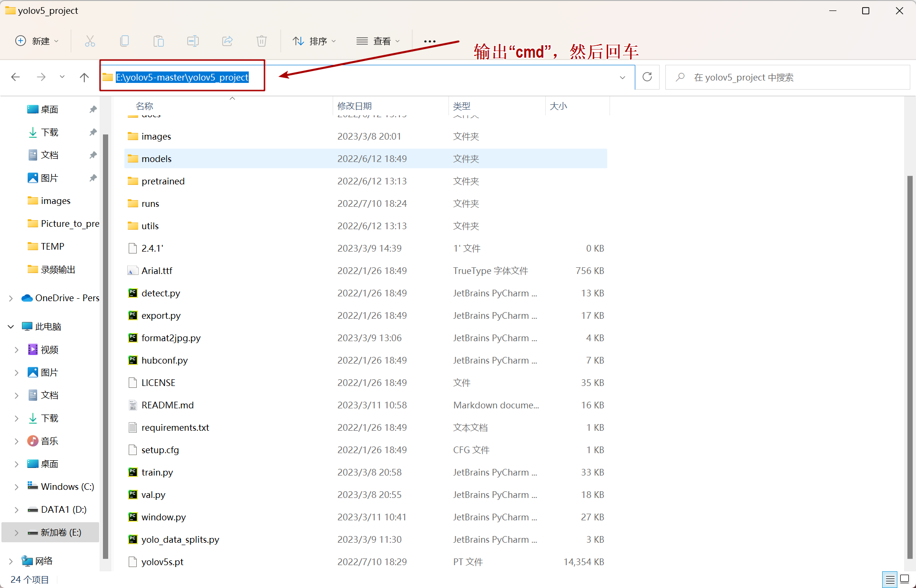Click the Paste clipboard icon
This screenshot has height=588, width=916.
159,41
